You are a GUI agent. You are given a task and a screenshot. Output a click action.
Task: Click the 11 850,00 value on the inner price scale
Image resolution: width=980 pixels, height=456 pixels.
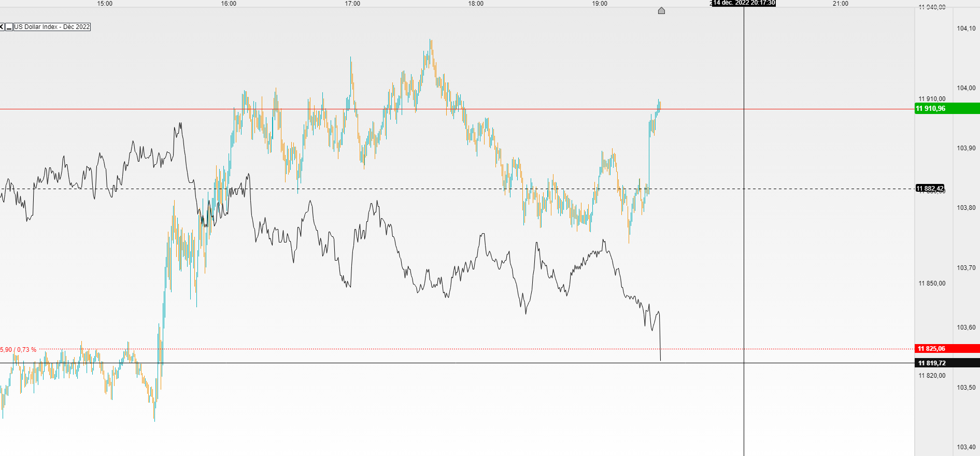(x=932, y=283)
